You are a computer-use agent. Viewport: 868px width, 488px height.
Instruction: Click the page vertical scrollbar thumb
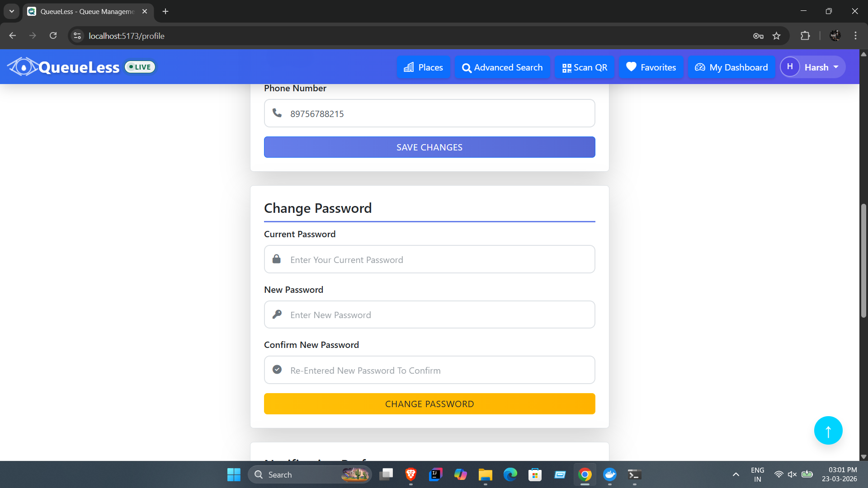pos(863,261)
